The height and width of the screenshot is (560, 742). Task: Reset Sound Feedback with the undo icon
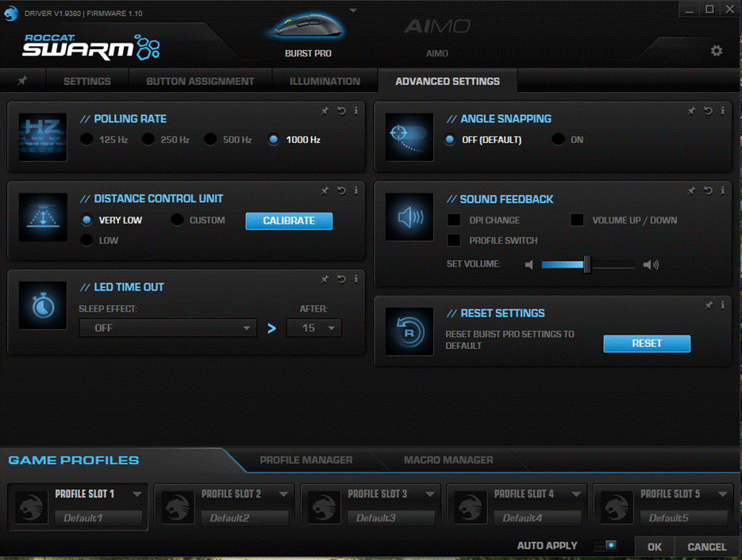pos(708,190)
